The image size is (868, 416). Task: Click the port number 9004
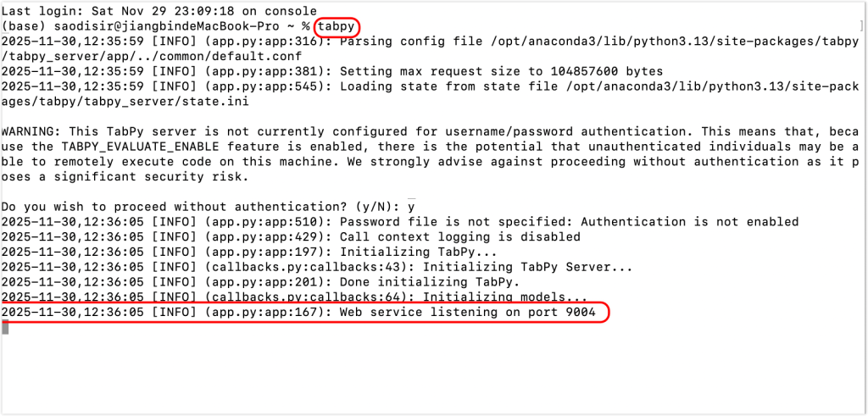point(580,313)
